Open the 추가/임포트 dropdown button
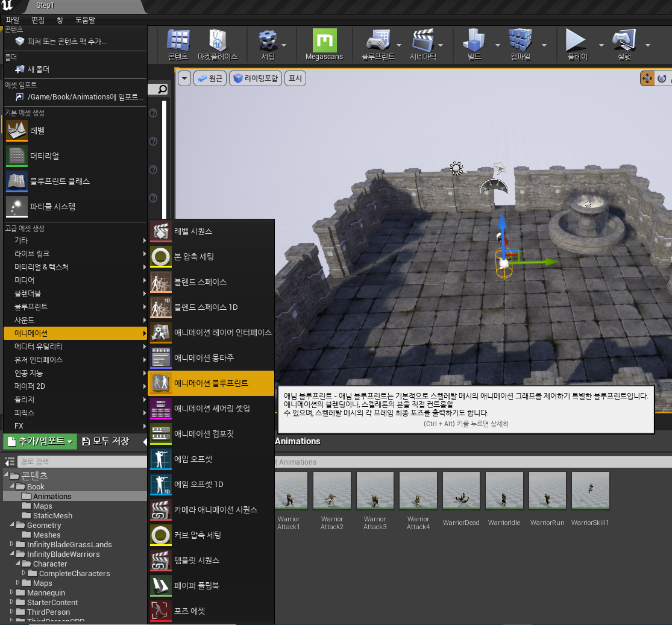The height and width of the screenshot is (625, 672). coord(40,442)
